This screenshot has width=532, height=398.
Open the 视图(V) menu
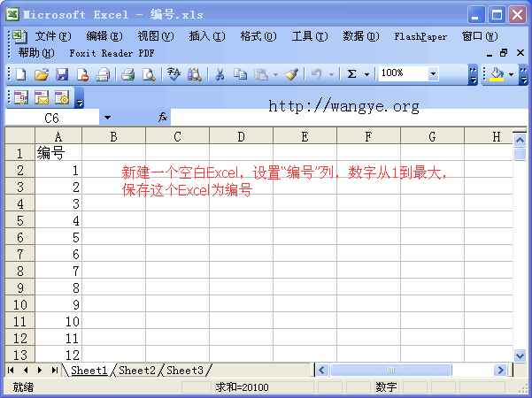pos(156,36)
